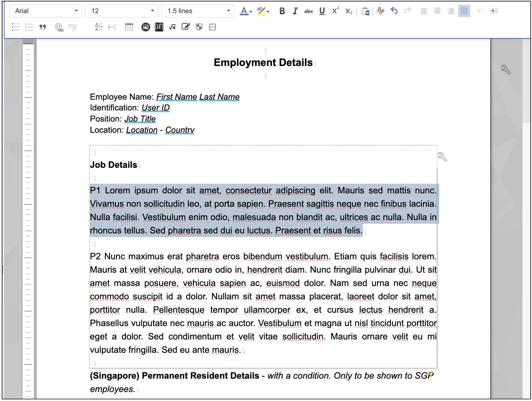Insert an equation with square root icon
Image resolution: width=532 pixels, height=401 pixels.
coord(173,27)
